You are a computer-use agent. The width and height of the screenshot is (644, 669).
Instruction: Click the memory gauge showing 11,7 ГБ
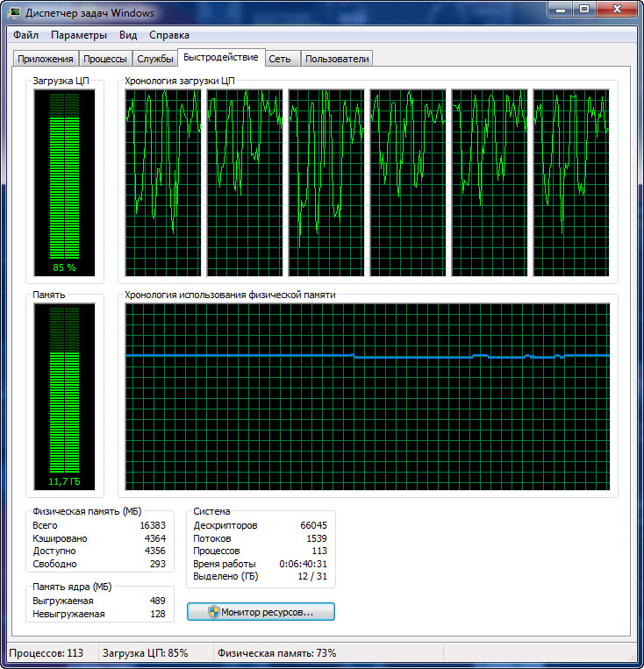pyautogui.click(x=64, y=397)
